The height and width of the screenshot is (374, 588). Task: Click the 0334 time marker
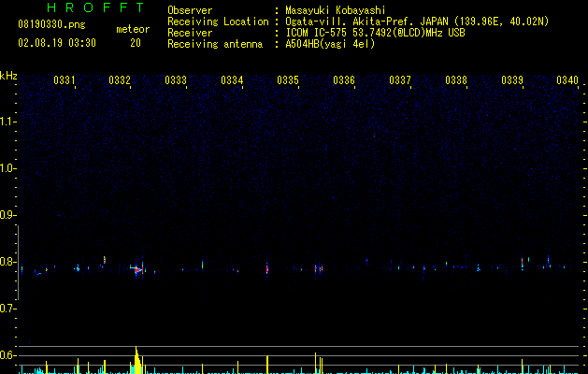pyautogui.click(x=232, y=80)
